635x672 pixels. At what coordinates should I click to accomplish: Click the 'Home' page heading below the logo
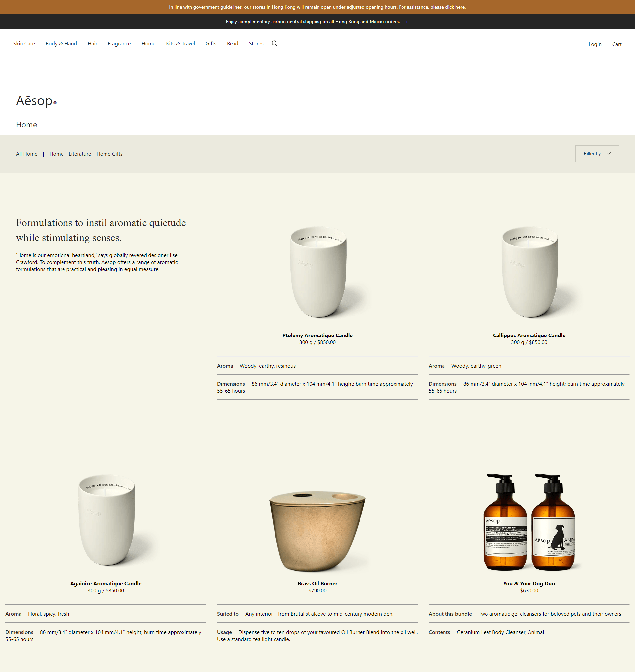pyautogui.click(x=26, y=125)
